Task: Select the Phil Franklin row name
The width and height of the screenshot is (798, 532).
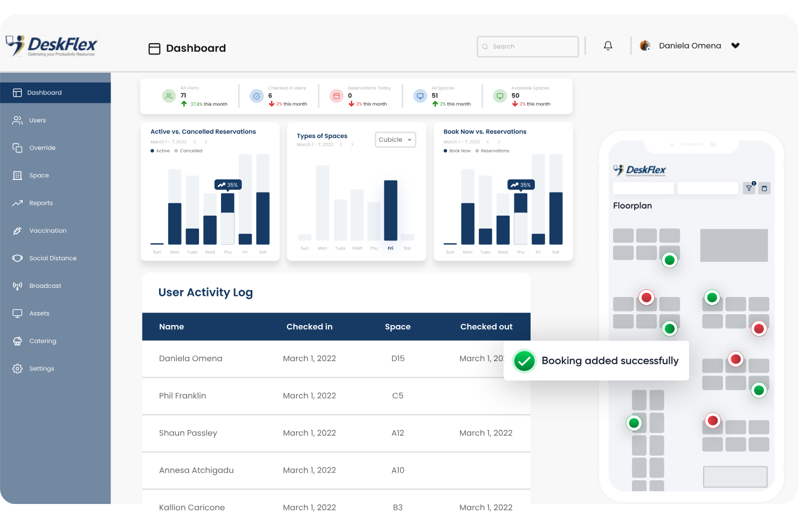Action: point(182,396)
